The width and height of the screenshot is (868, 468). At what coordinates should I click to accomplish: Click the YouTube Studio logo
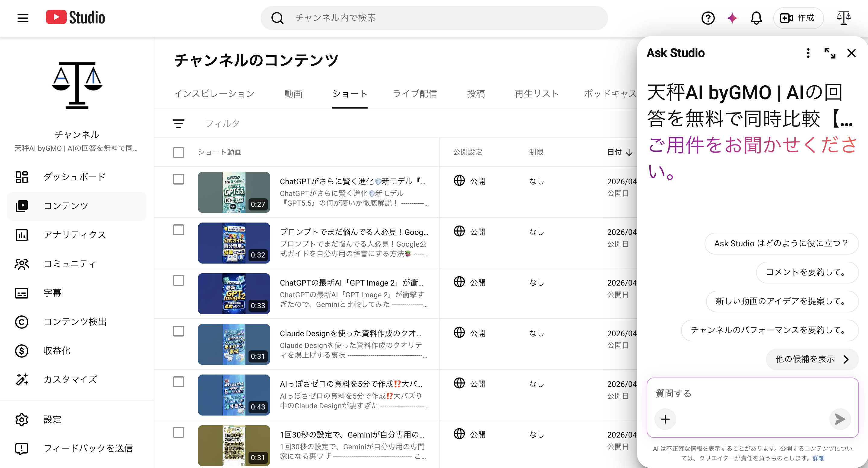click(75, 17)
